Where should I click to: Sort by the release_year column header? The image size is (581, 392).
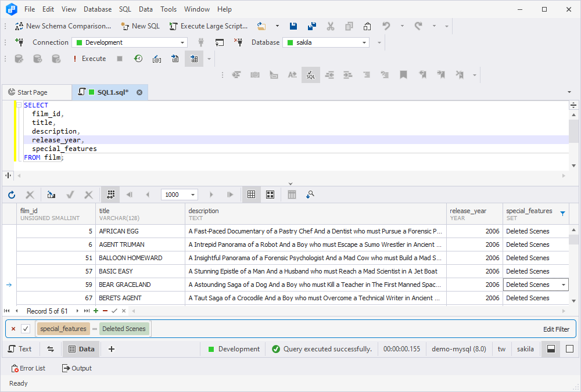(474, 214)
